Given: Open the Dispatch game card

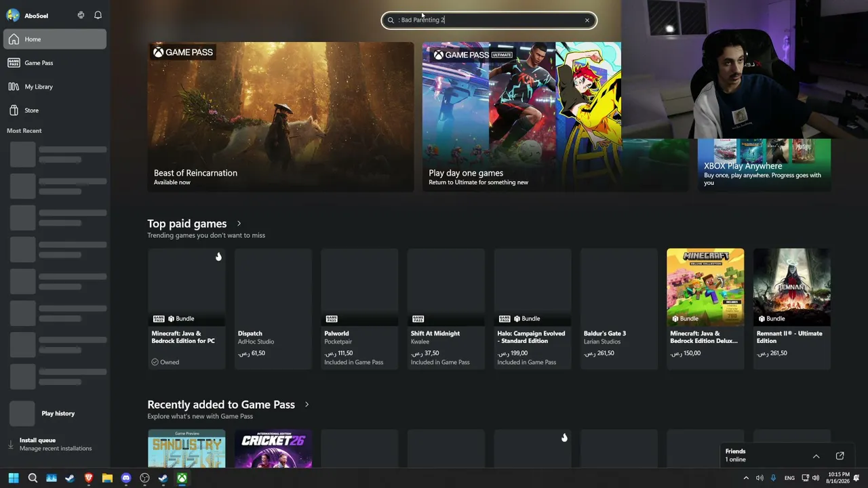Looking at the screenshot, I should point(273,308).
